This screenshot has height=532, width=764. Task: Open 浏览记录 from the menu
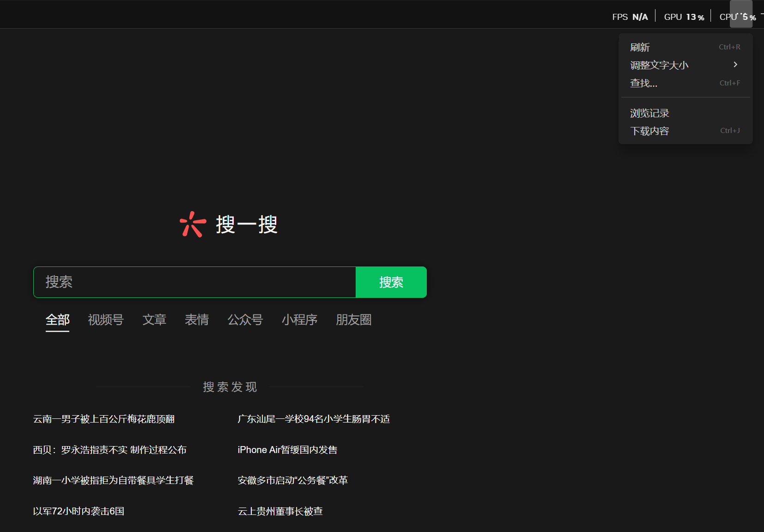point(649,113)
